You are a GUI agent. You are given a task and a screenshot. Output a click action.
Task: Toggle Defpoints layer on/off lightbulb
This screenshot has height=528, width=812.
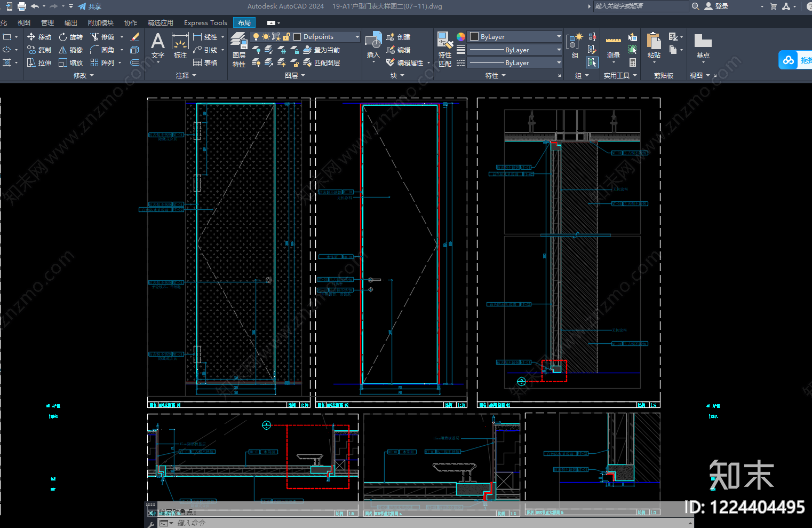[256, 37]
